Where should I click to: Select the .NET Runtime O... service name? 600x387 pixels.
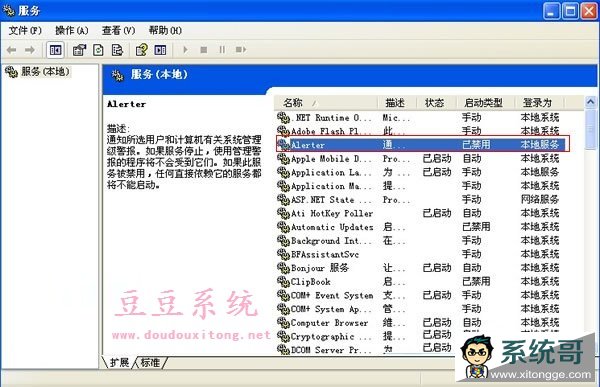point(331,118)
